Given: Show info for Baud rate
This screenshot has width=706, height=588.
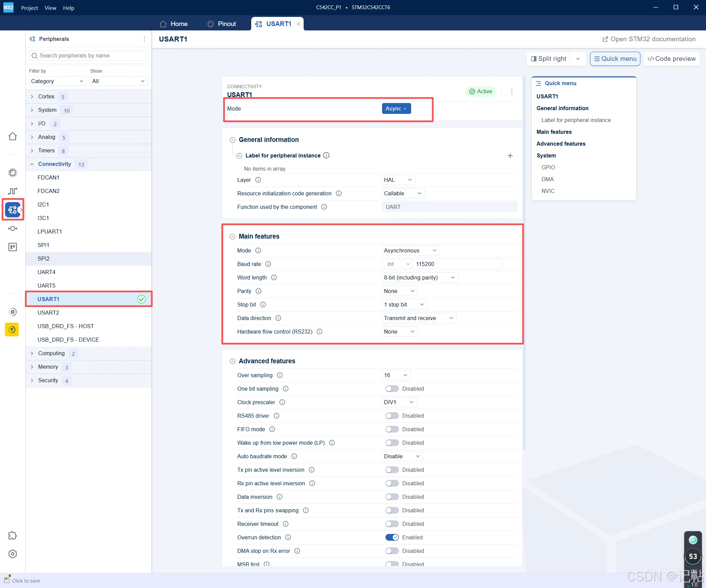Looking at the screenshot, I should pos(268,264).
